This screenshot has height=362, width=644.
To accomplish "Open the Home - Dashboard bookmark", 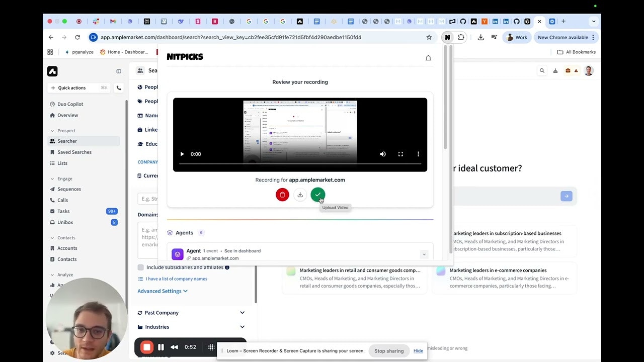I will (124, 52).
